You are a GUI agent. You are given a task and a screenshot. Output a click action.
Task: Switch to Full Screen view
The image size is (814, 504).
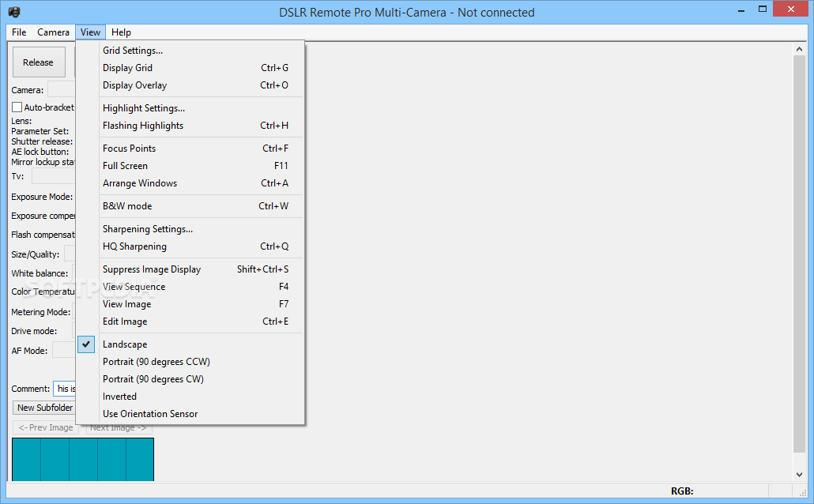(190, 166)
